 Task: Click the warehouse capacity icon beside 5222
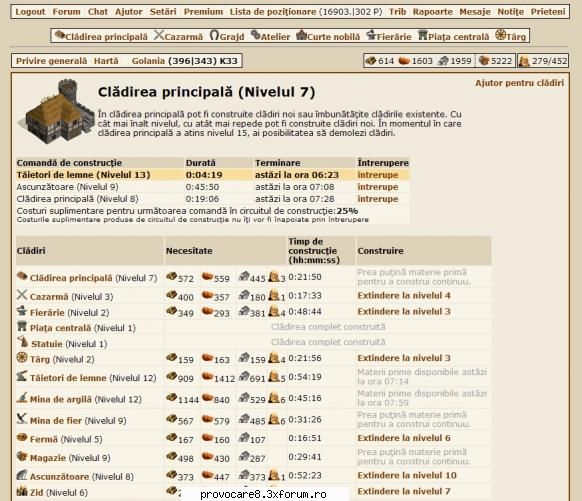click(484, 61)
